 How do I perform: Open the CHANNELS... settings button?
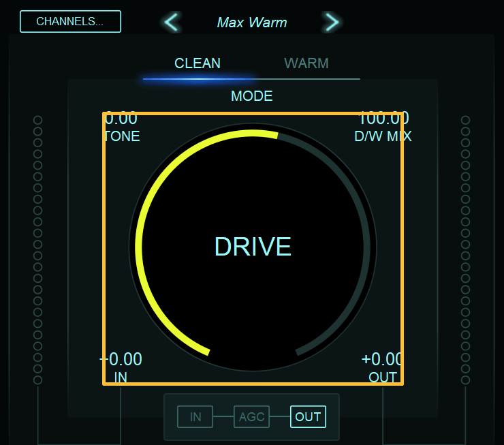70,22
